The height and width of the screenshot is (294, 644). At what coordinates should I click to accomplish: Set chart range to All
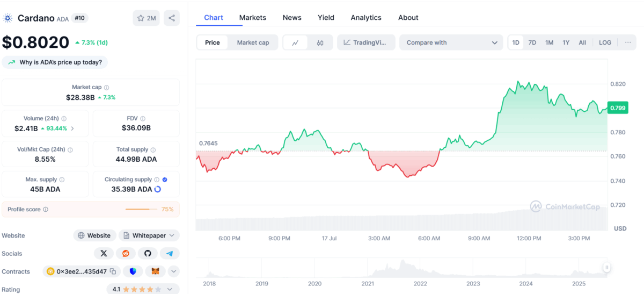click(x=582, y=42)
